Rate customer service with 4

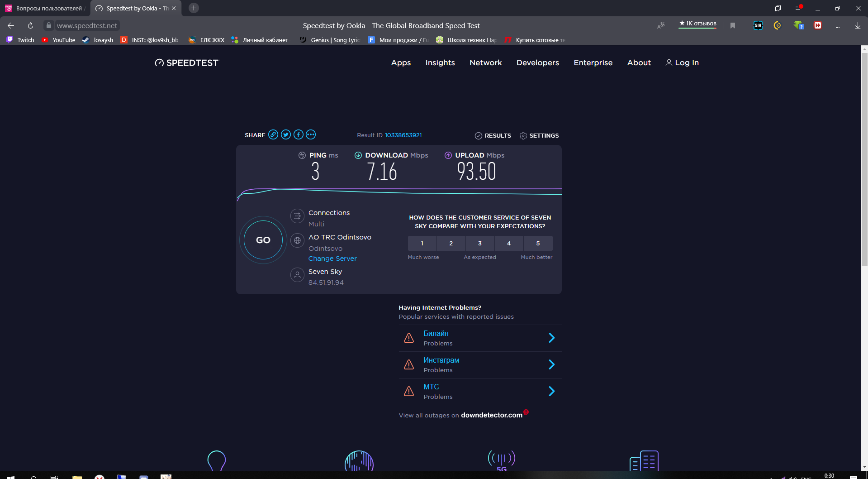pyautogui.click(x=509, y=243)
